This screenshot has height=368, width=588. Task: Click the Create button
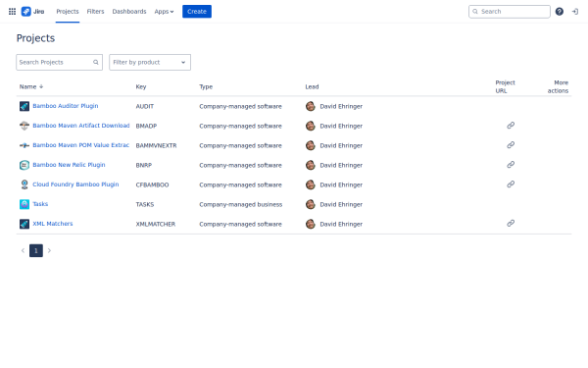pyautogui.click(x=197, y=12)
